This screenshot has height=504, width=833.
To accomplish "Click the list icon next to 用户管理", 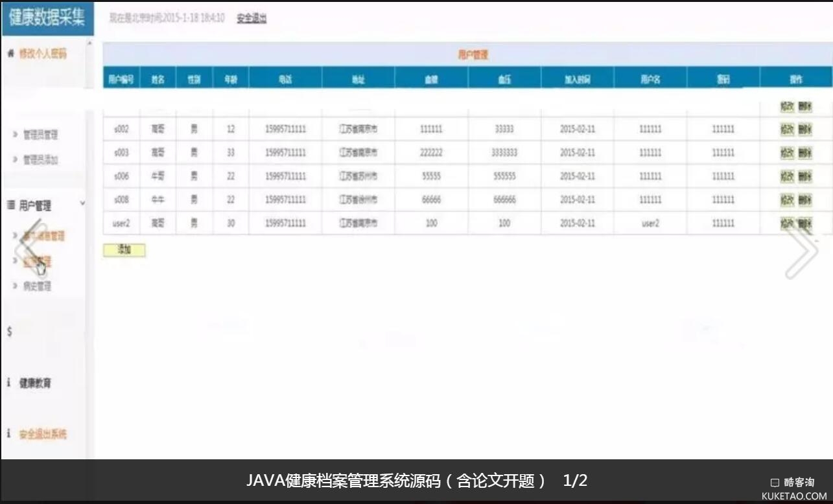I will [x=10, y=206].
